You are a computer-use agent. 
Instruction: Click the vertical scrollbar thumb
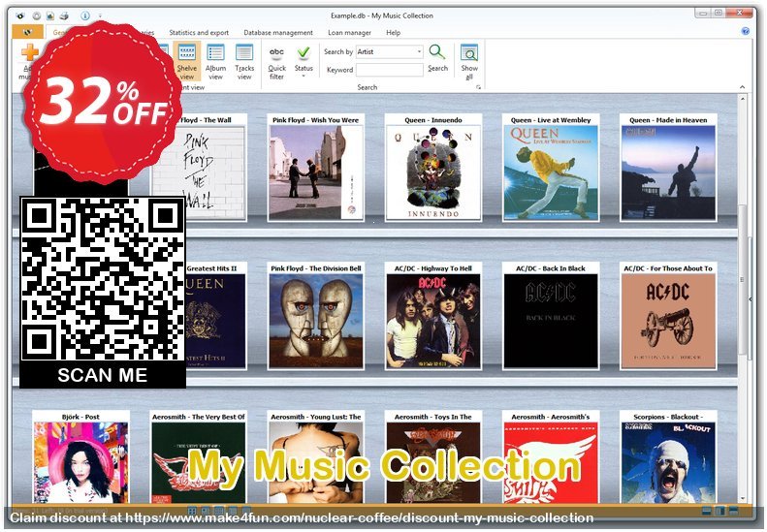[743, 280]
